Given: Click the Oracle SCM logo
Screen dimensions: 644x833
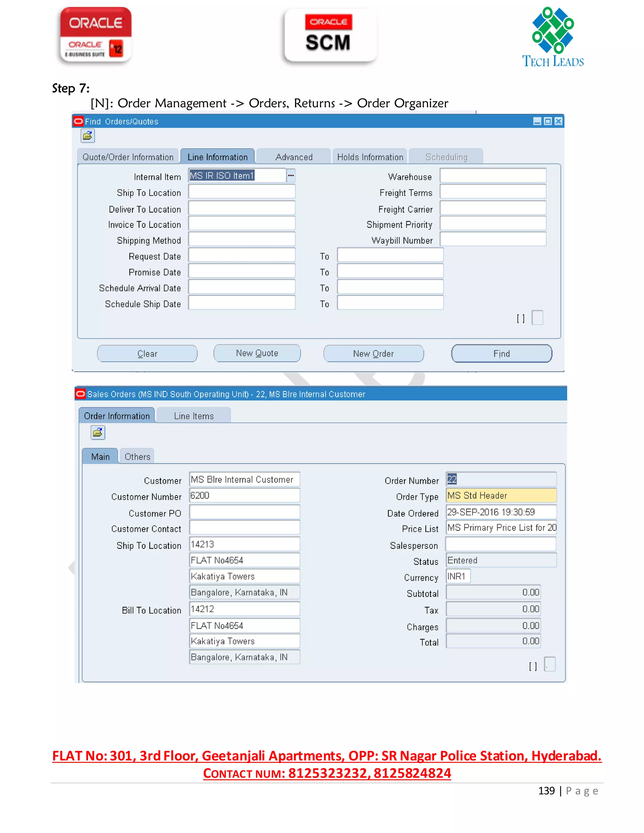Looking at the screenshot, I should coord(330,35).
